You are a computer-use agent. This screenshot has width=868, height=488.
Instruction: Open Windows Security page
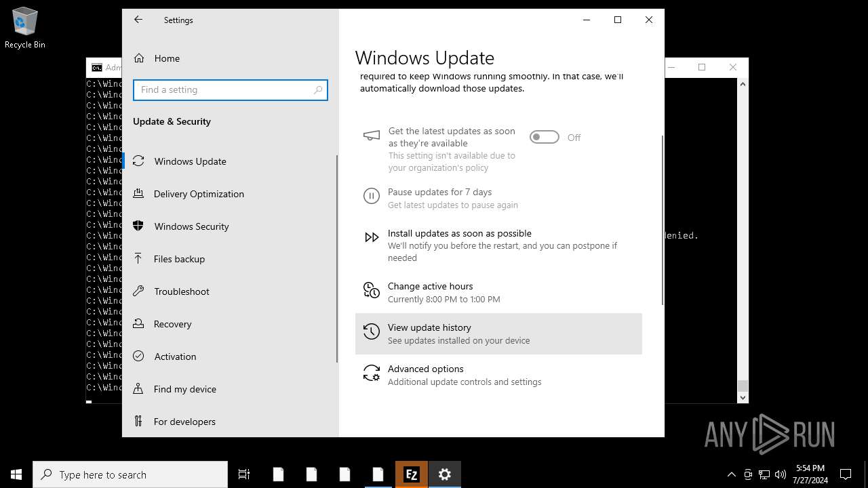point(231,226)
